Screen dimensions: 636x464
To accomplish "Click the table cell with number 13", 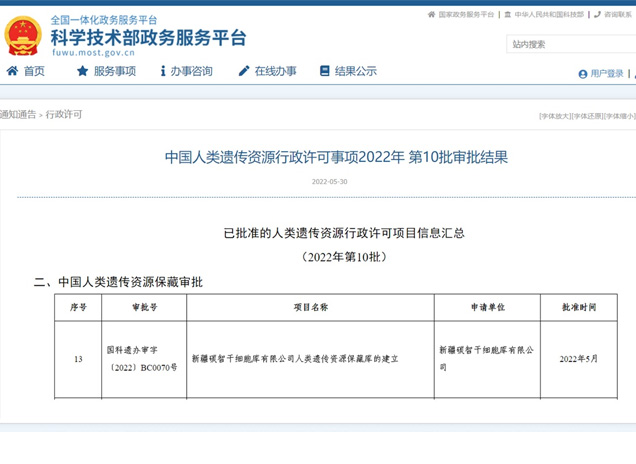I will pos(78,359).
